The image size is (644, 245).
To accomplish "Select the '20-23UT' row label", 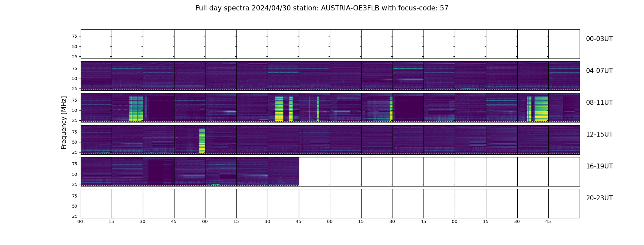I will (599, 198).
